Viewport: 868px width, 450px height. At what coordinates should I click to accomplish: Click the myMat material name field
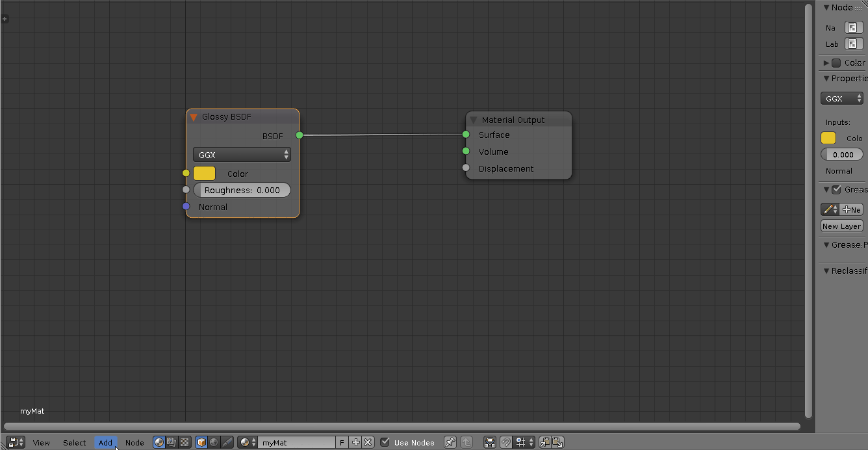point(297,442)
